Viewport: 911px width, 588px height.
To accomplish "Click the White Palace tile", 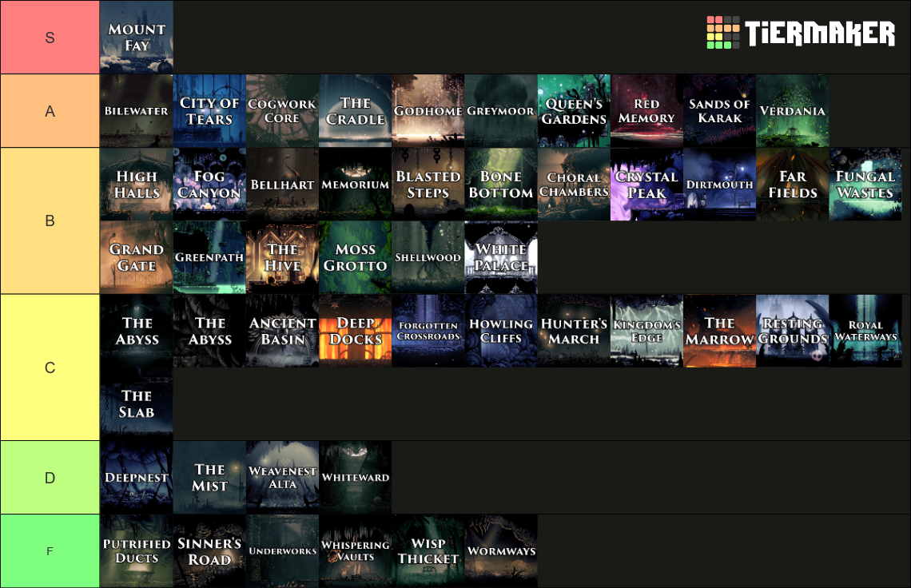I will pyautogui.click(x=501, y=256).
